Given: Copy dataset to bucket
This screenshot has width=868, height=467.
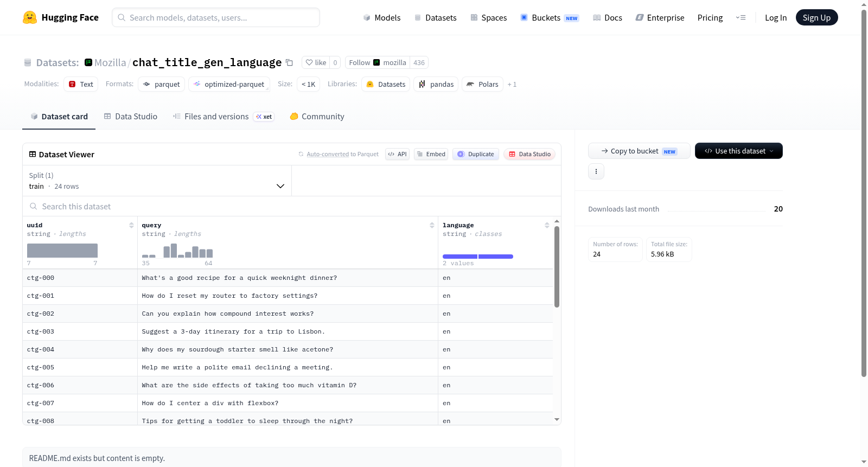Looking at the screenshot, I should pyautogui.click(x=639, y=151).
